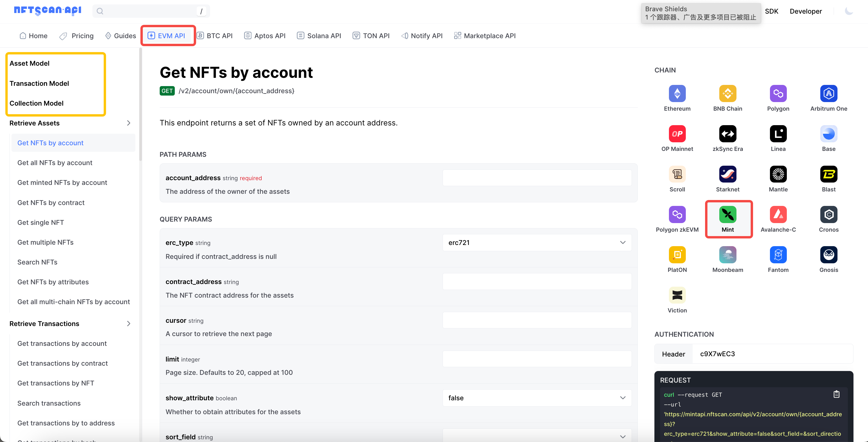Select the zkSync Era chain icon
The height and width of the screenshot is (442, 868).
tap(728, 134)
